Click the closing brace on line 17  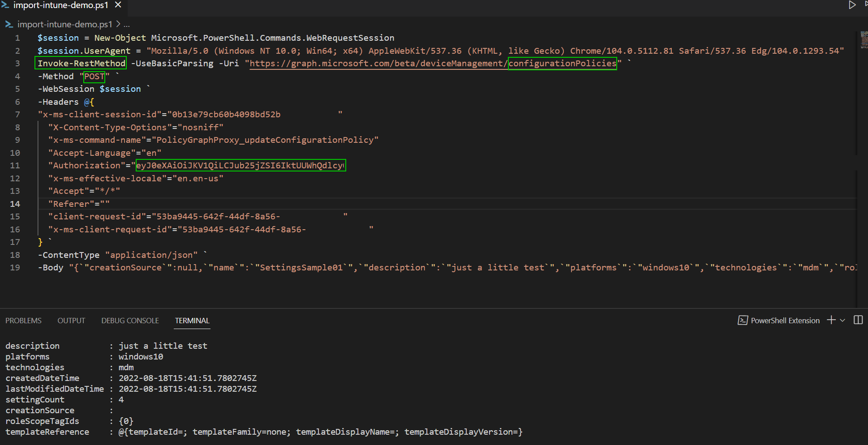tap(40, 242)
